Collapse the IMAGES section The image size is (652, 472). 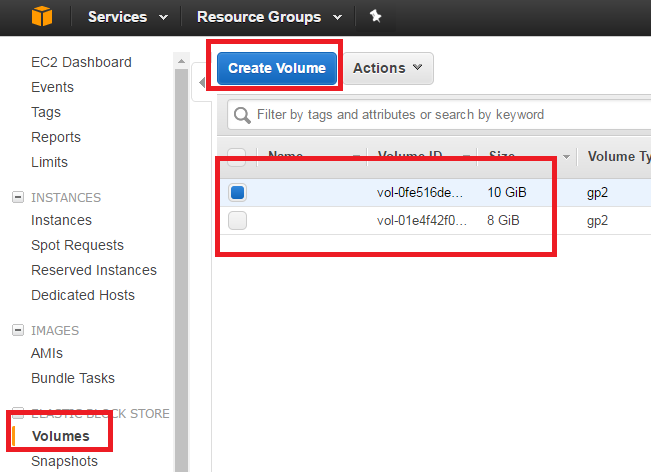(x=17, y=330)
